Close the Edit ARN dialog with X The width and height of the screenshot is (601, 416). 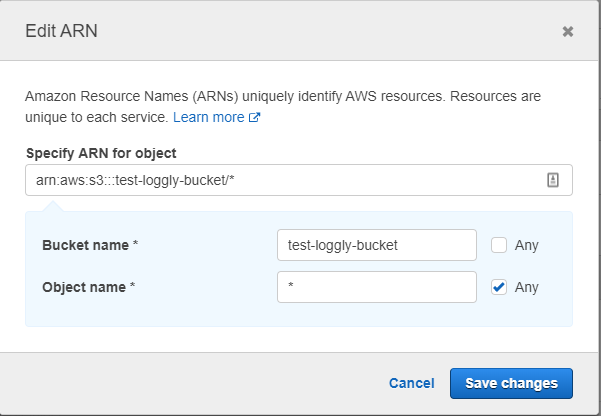568,31
